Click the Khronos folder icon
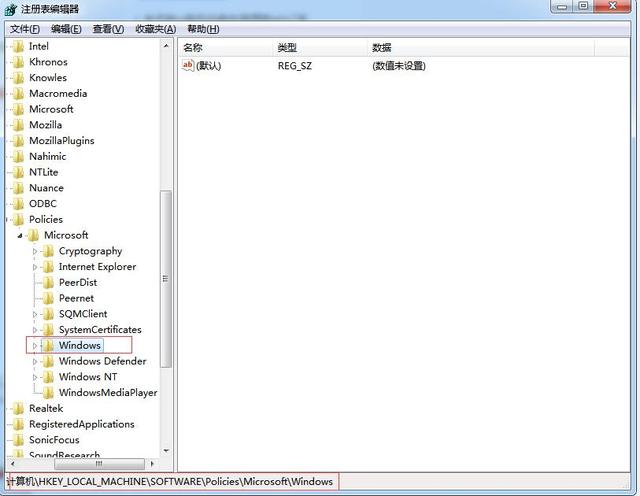This screenshot has height=496, width=640. point(18,62)
